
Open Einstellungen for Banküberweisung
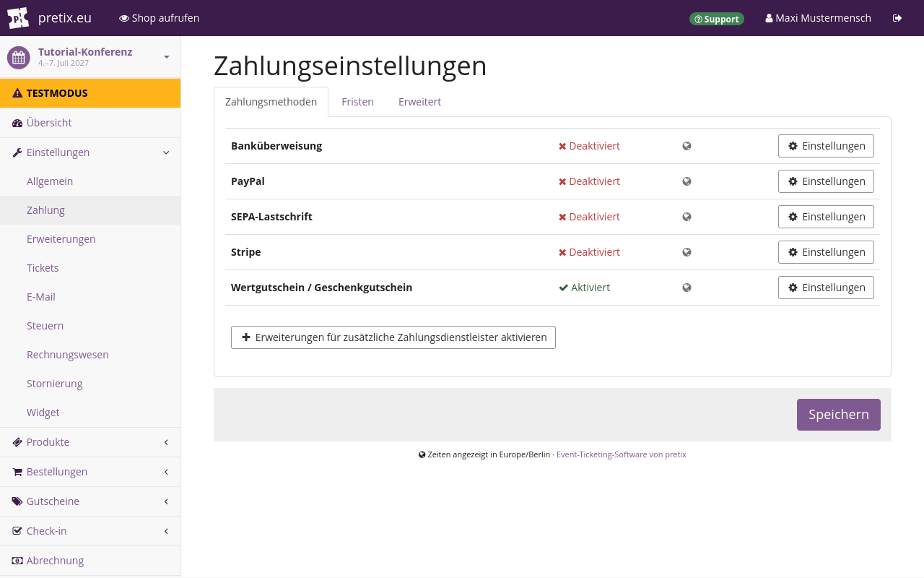click(826, 146)
